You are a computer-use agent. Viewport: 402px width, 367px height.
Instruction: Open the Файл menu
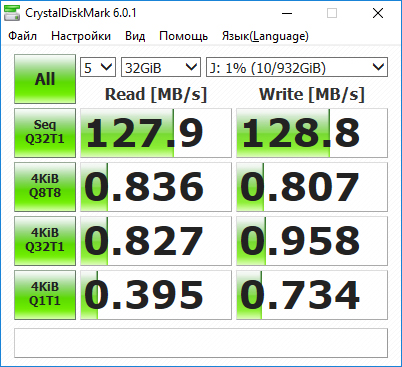point(22,36)
